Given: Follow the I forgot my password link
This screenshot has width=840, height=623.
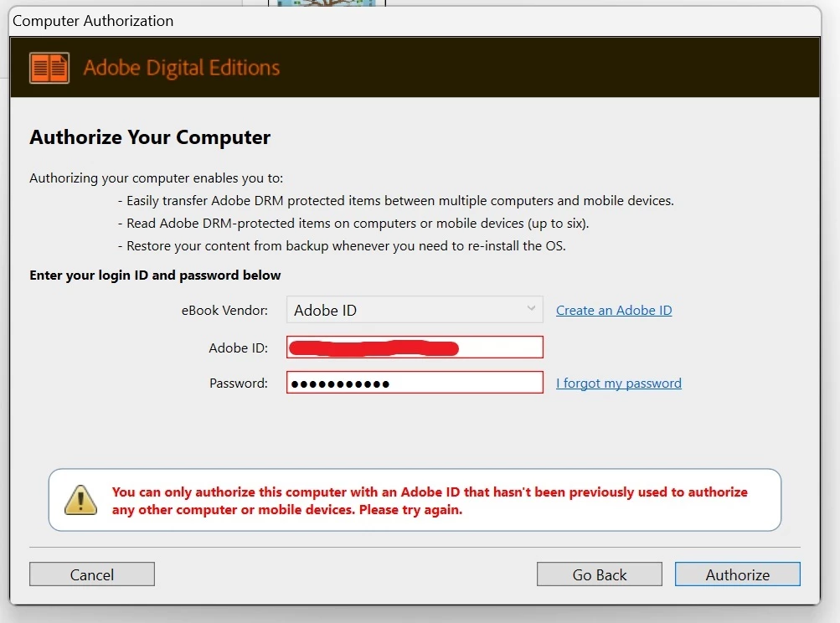Looking at the screenshot, I should pyautogui.click(x=619, y=383).
